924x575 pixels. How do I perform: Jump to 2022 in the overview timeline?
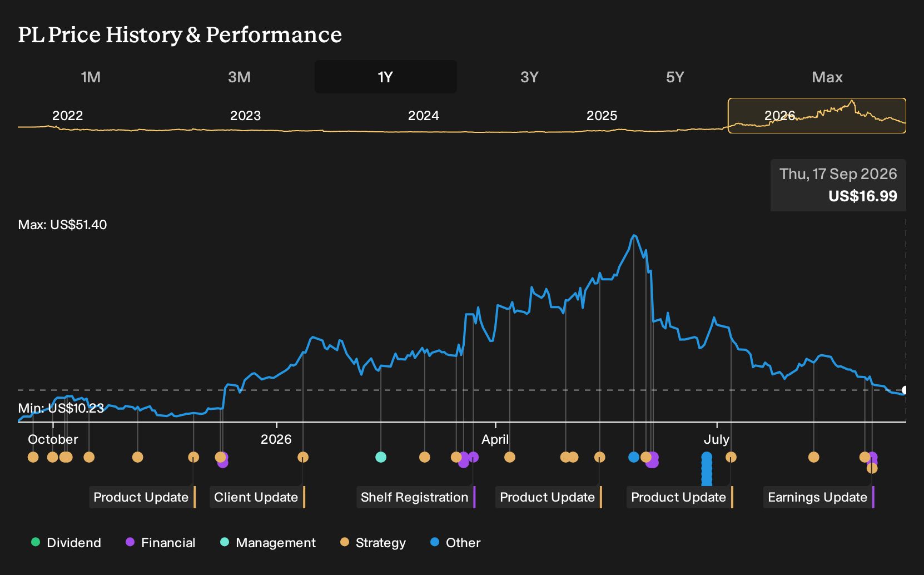pos(67,116)
